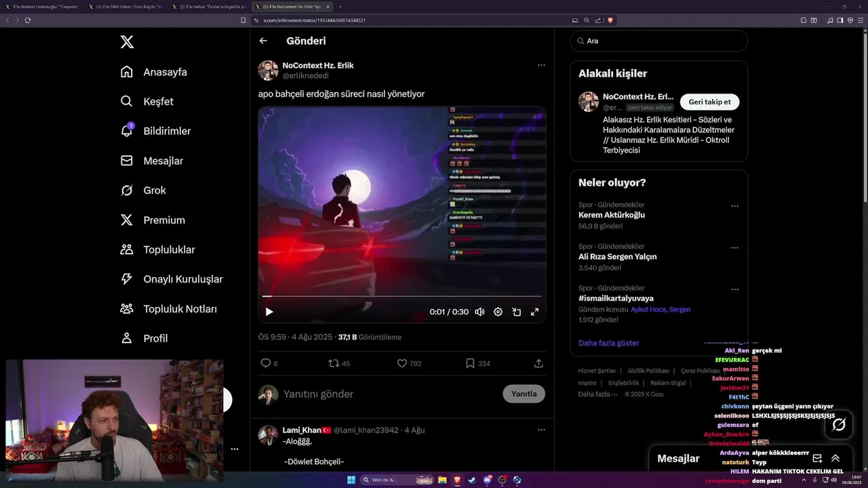Switch to İbrahim Haskoloğlu browser tab
868x488 pixels.
41,6
